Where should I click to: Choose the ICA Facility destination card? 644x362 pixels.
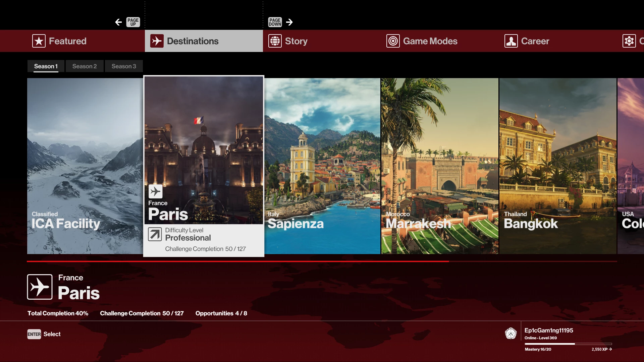click(85, 166)
